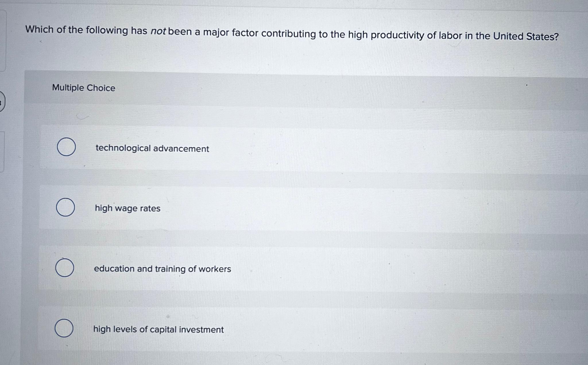This screenshot has width=588, height=365.
Task: Choose the answer text education and training of workers
Action: tap(163, 269)
